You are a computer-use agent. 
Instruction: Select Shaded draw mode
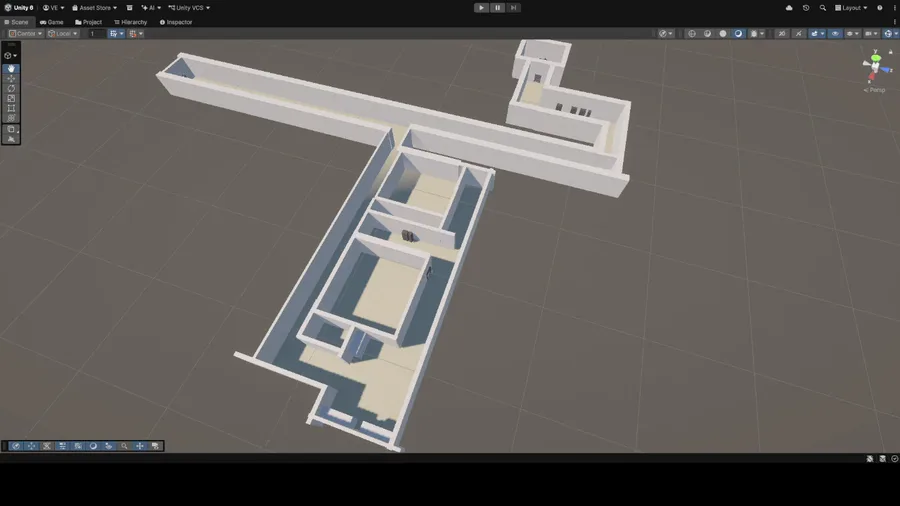pyautogui.click(x=738, y=33)
